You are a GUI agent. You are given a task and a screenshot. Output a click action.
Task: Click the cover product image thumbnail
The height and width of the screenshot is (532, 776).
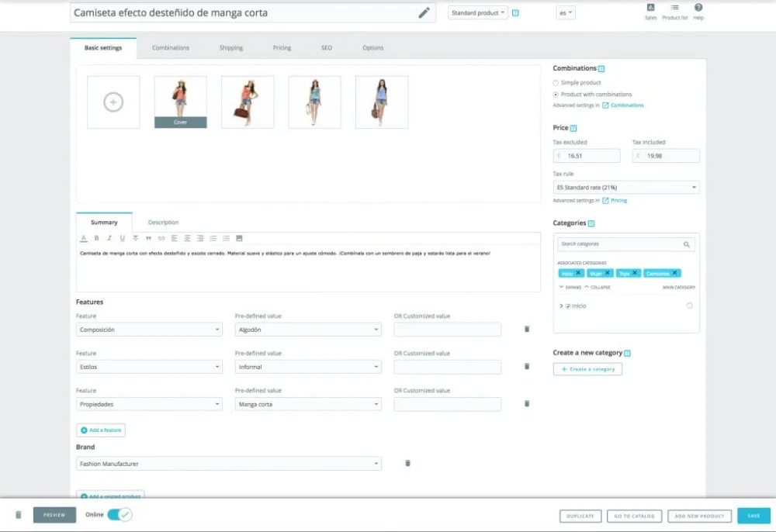181,102
